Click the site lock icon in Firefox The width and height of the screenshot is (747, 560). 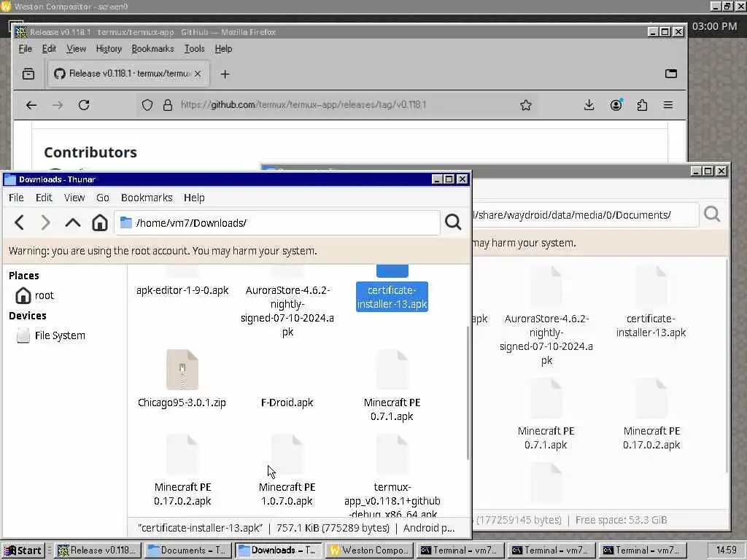(x=168, y=105)
